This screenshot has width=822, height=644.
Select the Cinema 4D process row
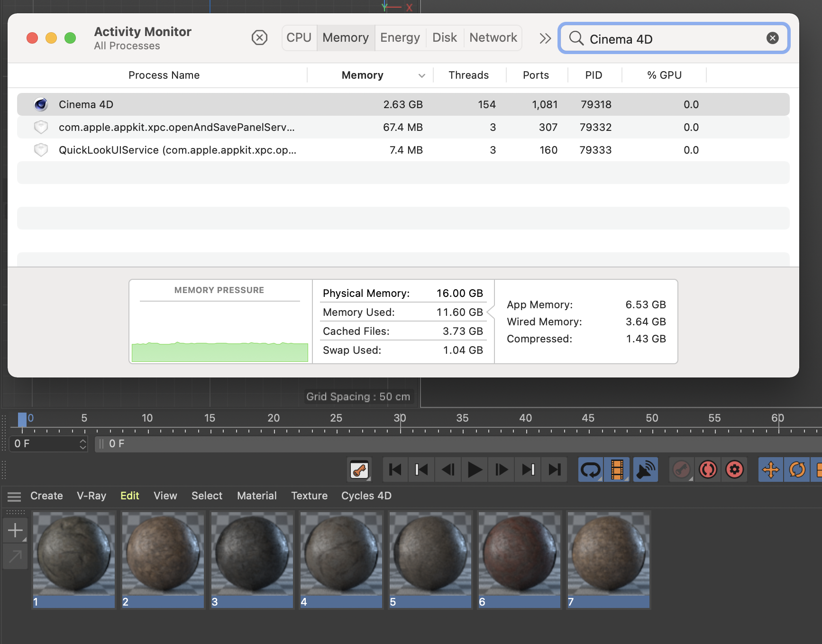(x=403, y=104)
